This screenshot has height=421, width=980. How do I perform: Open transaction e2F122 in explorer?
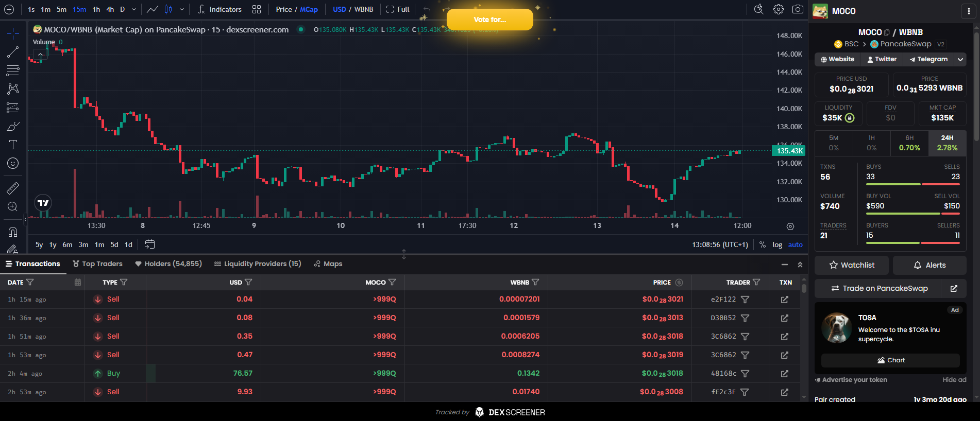coord(784,300)
